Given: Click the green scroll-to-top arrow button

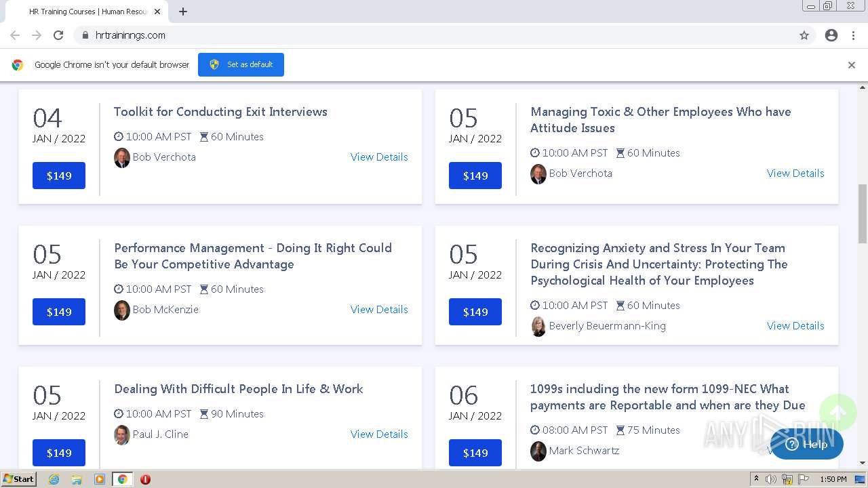Looking at the screenshot, I should coord(837,412).
